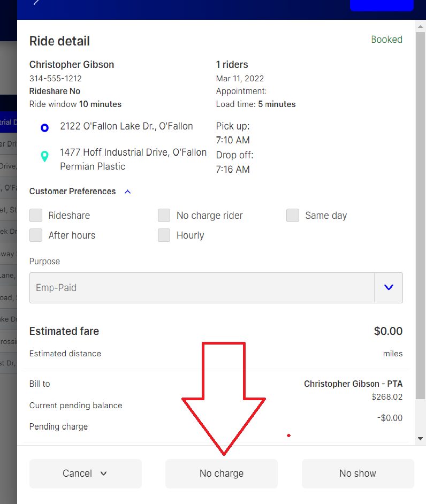Click the phone number 314-555-1212
This screenshot has width=426, height=504.
[56, 79]
